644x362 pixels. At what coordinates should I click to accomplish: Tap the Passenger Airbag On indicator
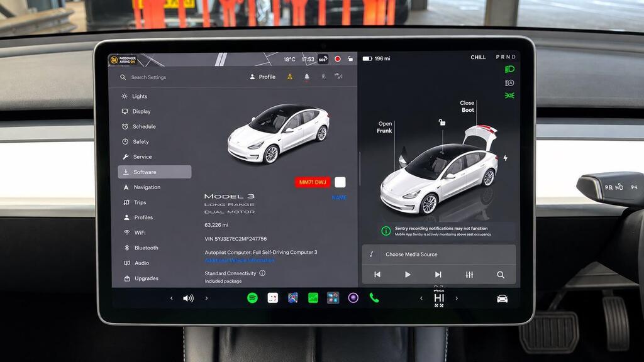click(x=123, y=60)
